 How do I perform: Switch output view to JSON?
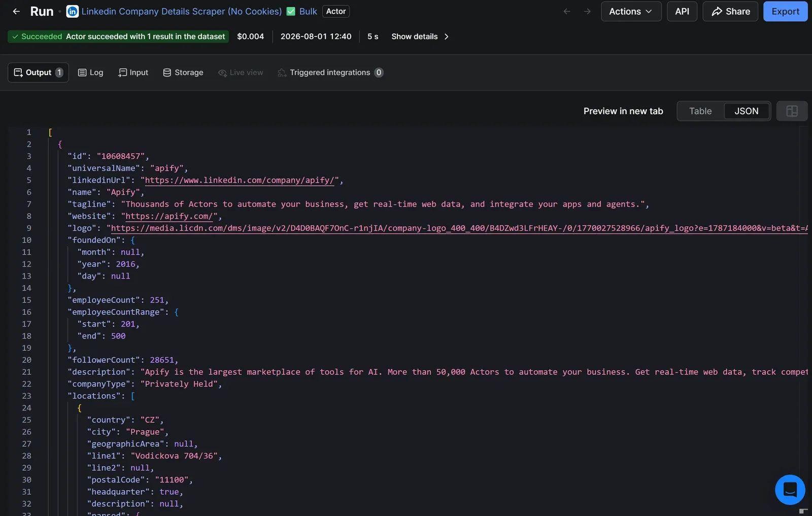pyautogui.click(x=747, y=111)
